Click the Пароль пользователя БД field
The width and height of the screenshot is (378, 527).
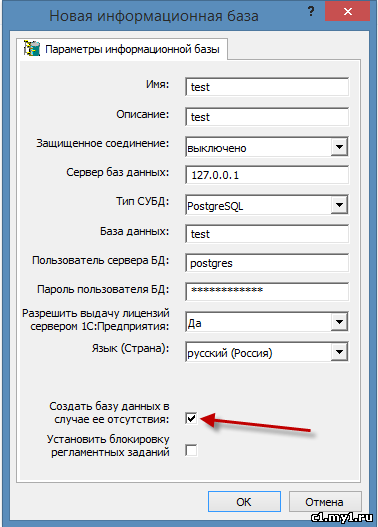pos(267,291)
